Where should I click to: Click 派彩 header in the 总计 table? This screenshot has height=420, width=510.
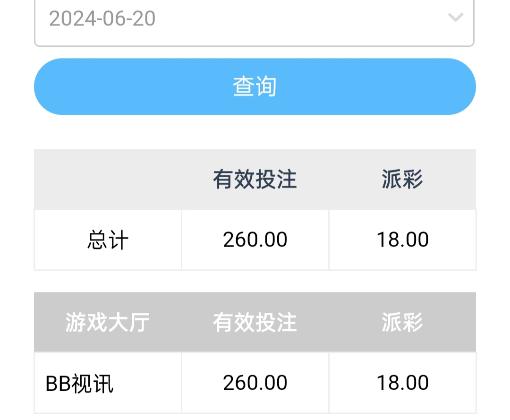coord(402,180)
